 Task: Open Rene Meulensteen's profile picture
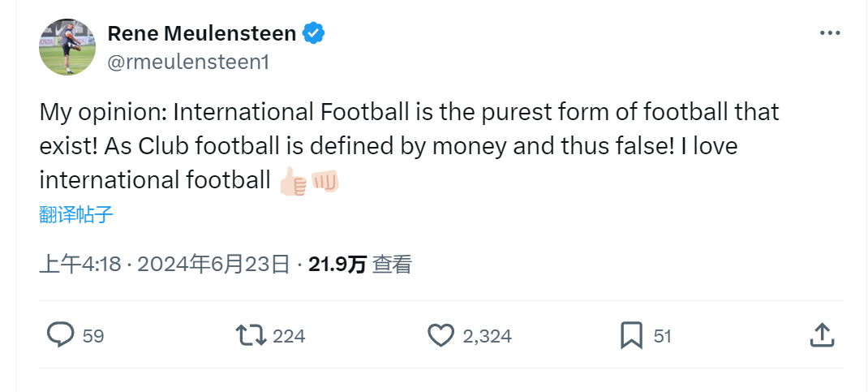click(x=68, y=46)
